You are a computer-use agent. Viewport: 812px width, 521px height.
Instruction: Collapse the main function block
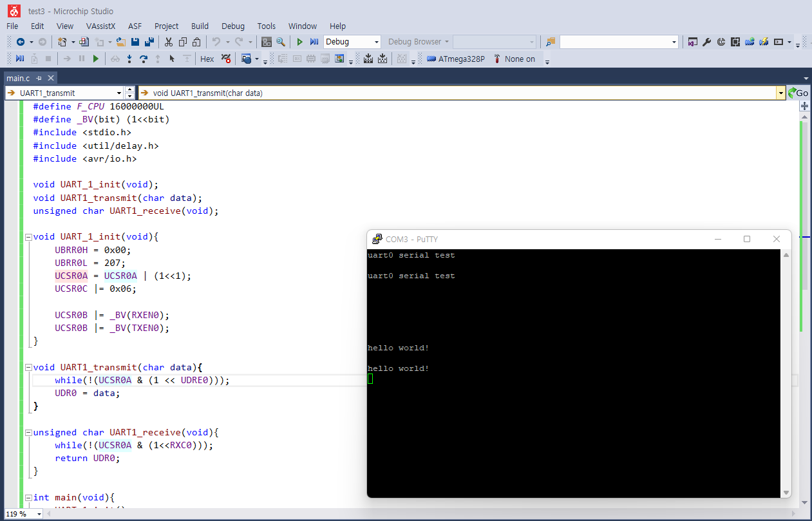tap(28, 498)
